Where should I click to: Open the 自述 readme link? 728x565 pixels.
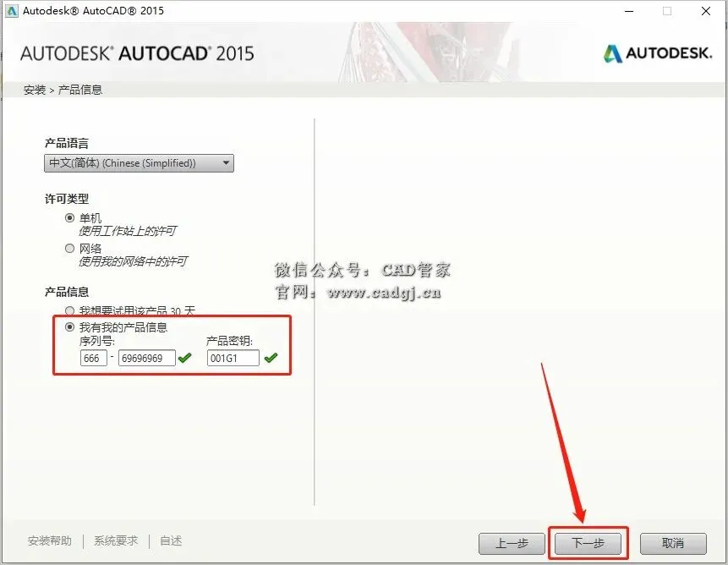click(171, 540)
